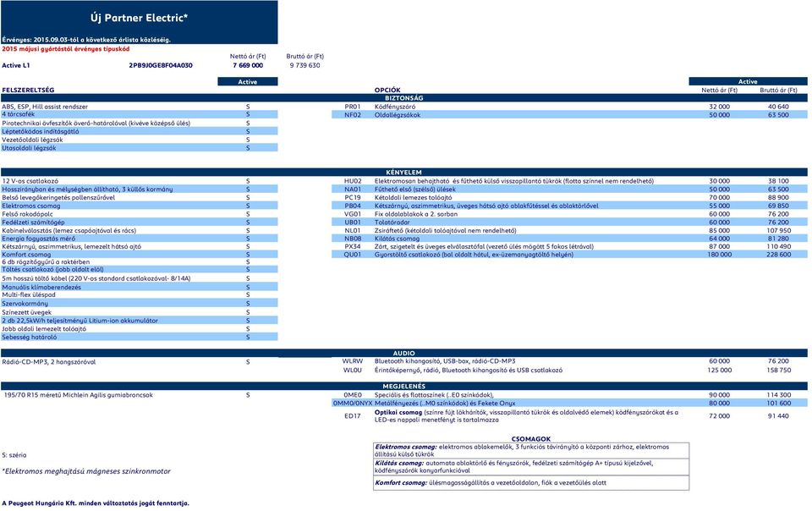Click the row "Jobb oldali lemezelt tolóajtó"
Viewport: 812px width, 511px height.
pyautogui.click(x=140, y=329)
